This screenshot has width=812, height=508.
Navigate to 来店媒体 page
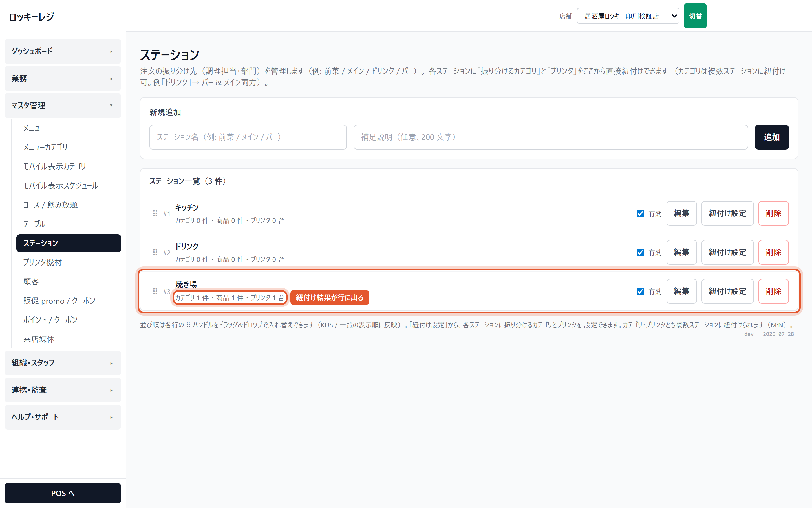tap(69, 339)
